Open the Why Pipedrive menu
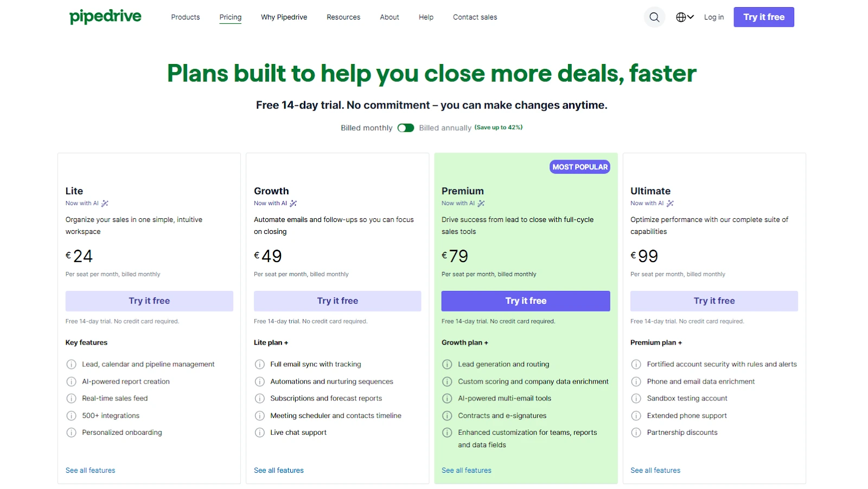This screenshot has width=868, height=489. point(284,17)
